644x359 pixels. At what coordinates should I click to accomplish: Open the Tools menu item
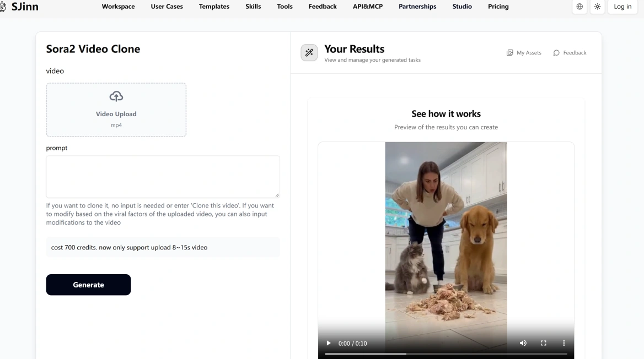pos(285,7)
